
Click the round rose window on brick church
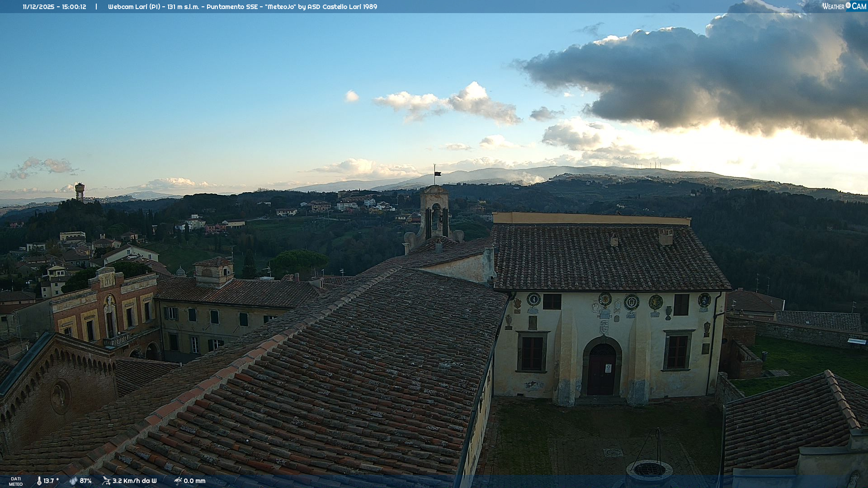coord(60,397)
